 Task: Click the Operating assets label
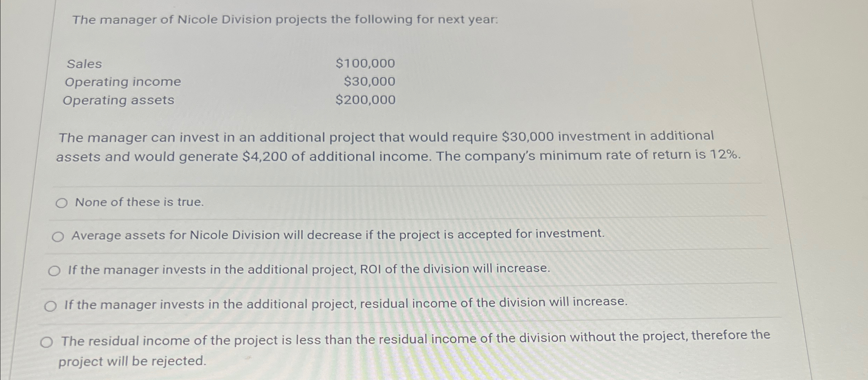point(118,101)
